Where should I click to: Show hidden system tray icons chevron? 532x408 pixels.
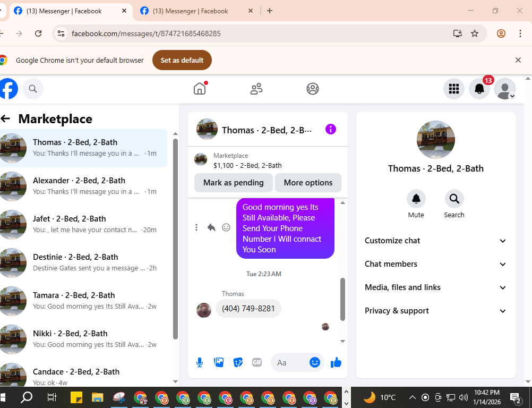click(x=412, y=397)
